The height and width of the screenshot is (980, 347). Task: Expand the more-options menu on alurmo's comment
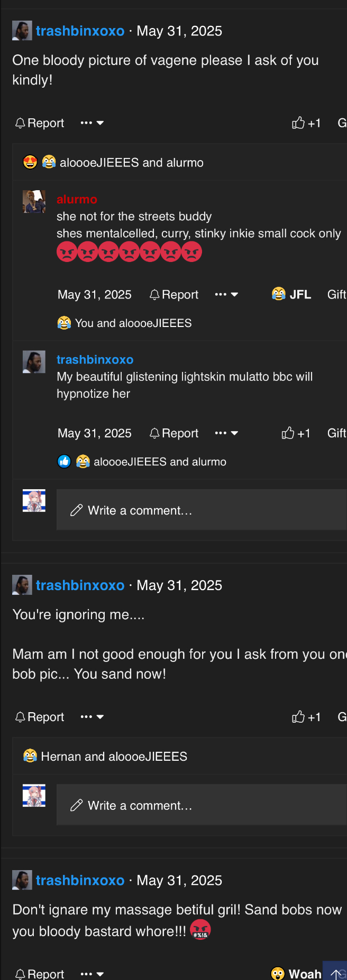[226, 294]
